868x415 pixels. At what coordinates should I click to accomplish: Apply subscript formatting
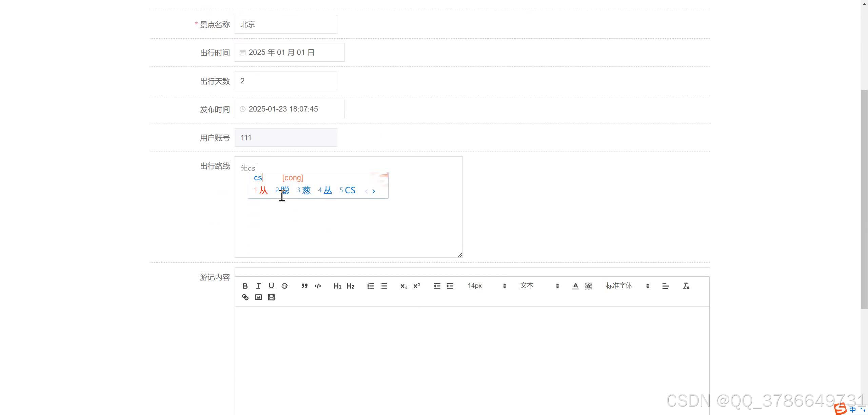click(403, 286)
